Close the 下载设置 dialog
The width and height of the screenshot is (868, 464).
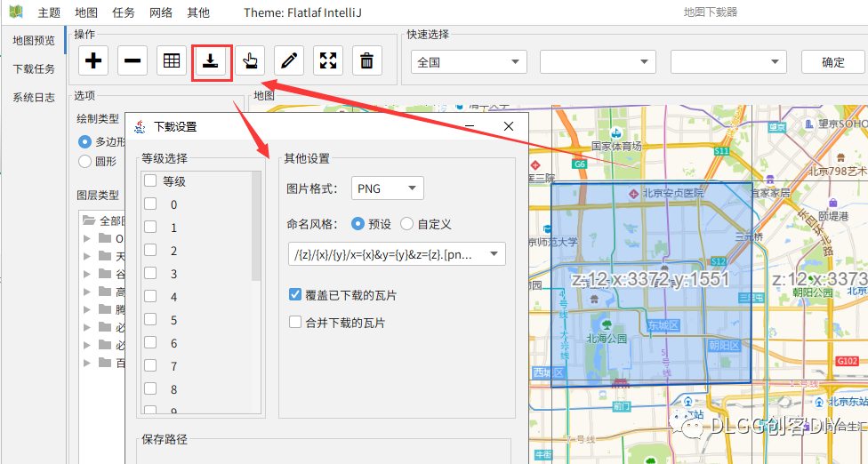click(x=508, y=126)
